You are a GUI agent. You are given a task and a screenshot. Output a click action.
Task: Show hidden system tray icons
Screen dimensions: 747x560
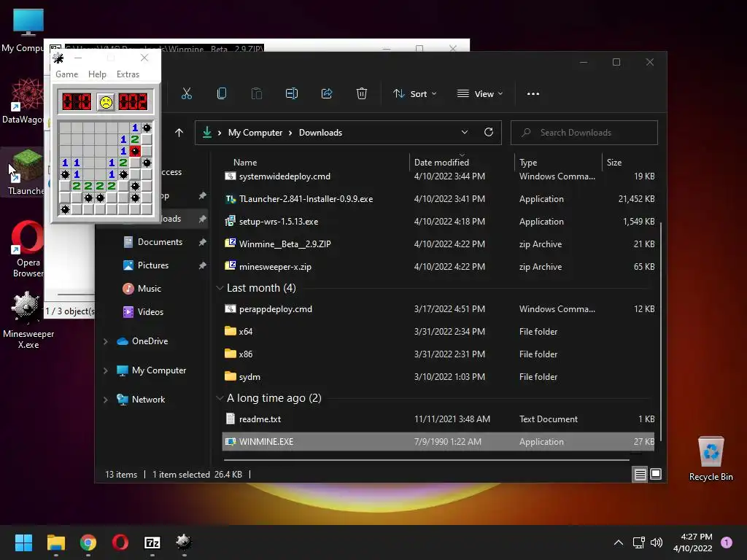pos(619,542)
